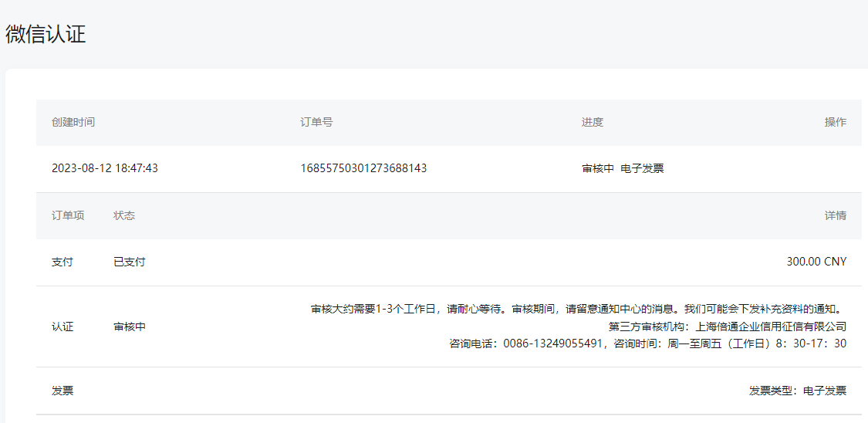The width and height of the screenshot is (868, 423).
Task: Select the 咨询电话 0086-13249055491 line
Action: pyautogui.click(x=647, y=343)
